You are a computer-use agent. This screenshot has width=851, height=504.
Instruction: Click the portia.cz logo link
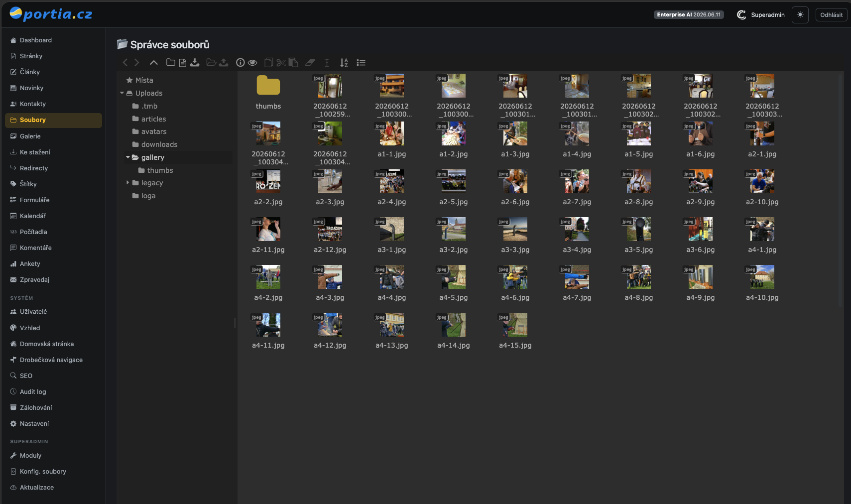coord(51,14)
